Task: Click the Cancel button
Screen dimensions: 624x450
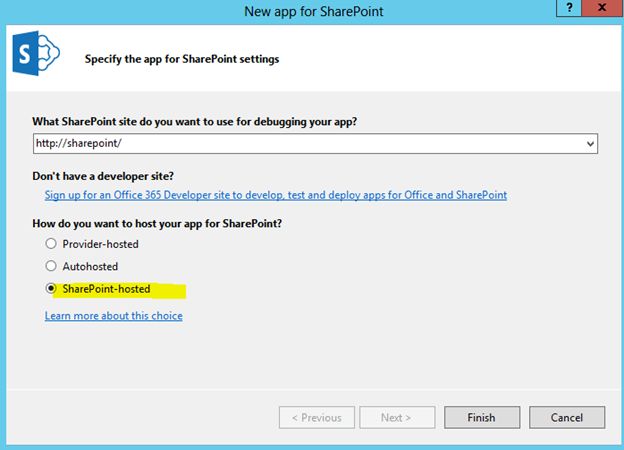Action: (567, 417)
